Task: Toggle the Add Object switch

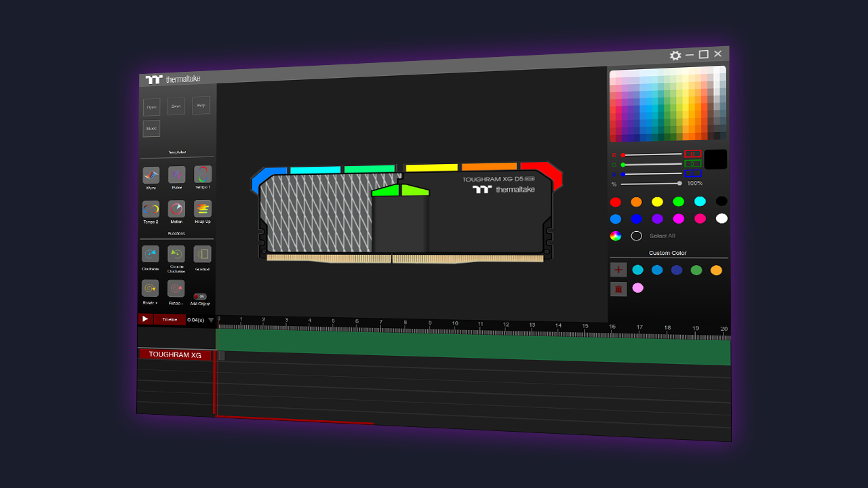Action: pos(200,296)
